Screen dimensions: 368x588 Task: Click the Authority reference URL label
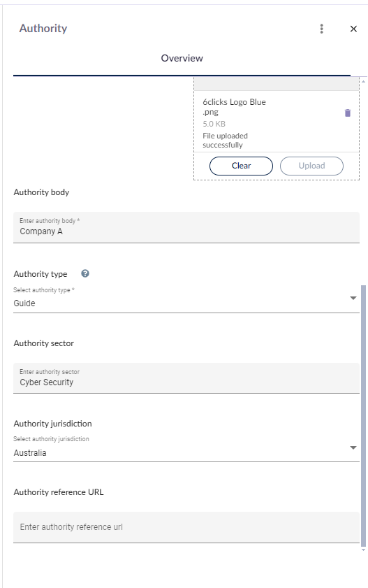(x=59, y=492)
